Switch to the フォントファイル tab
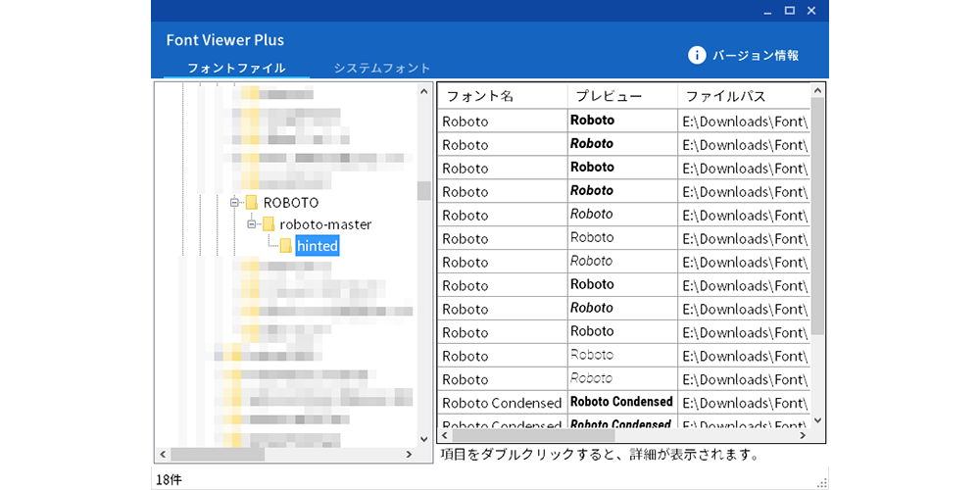This screenshot has width=980, height=490. point(237,69)
